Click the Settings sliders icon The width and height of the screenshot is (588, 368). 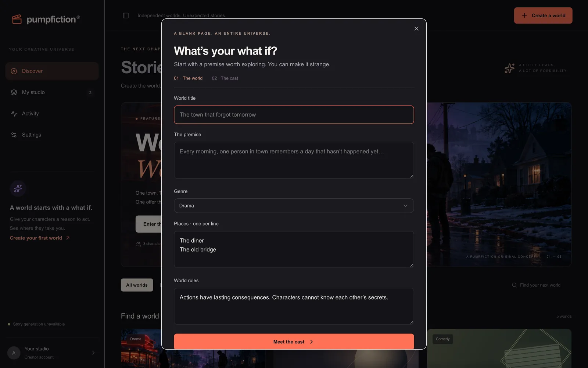14,135
